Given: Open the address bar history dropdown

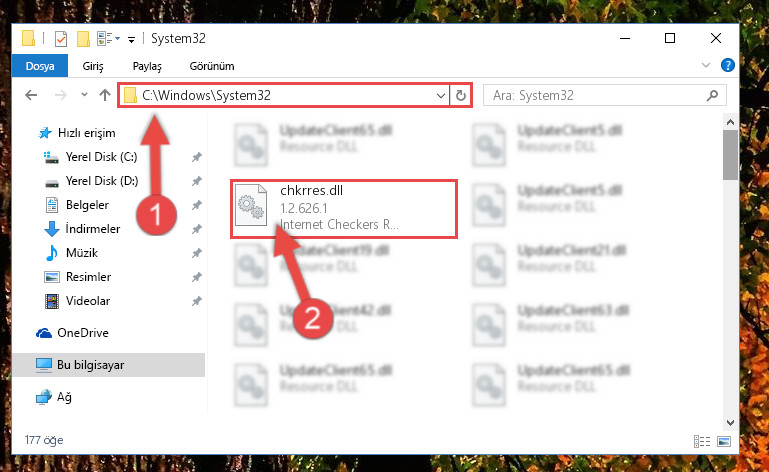Looking at the screenshot, I should point(440,95).
